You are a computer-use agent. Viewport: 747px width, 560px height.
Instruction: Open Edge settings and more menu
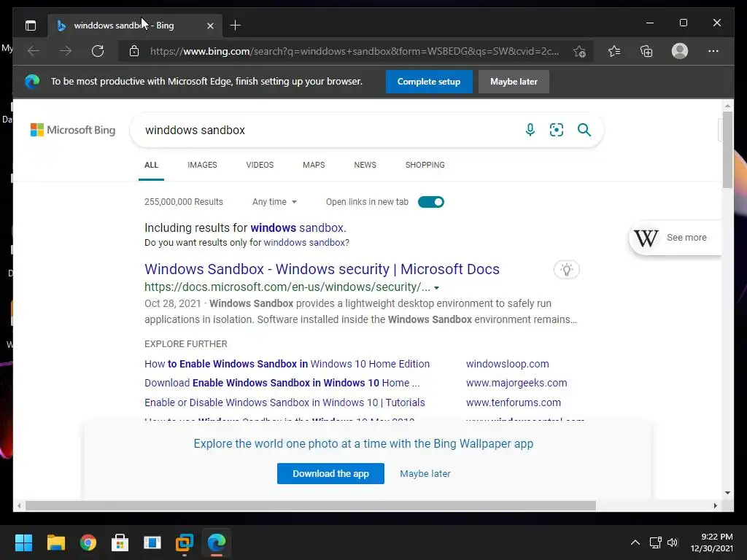(713, 51)
